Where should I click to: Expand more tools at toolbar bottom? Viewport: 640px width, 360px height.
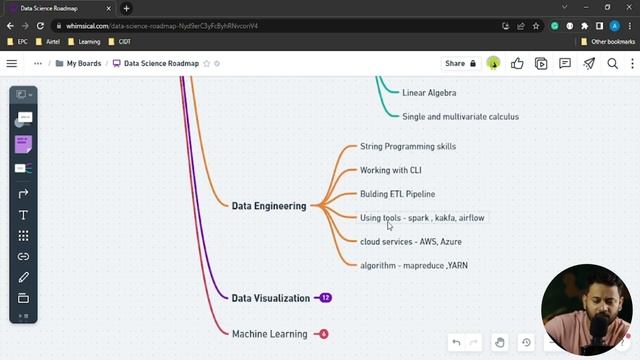click(24, 316)
